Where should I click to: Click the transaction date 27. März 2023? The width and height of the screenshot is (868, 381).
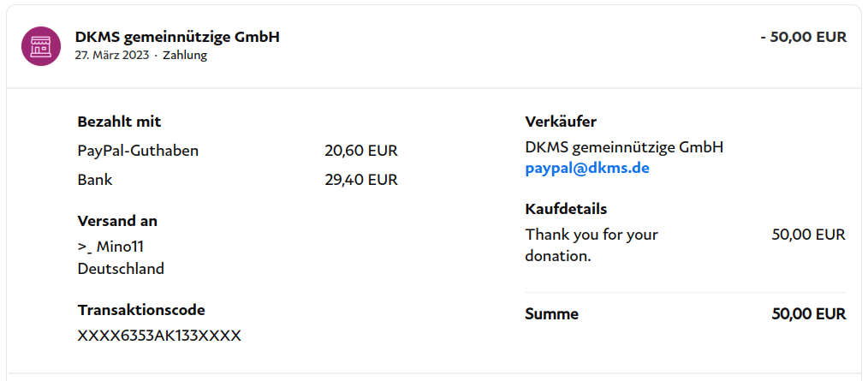pos(111,56)
